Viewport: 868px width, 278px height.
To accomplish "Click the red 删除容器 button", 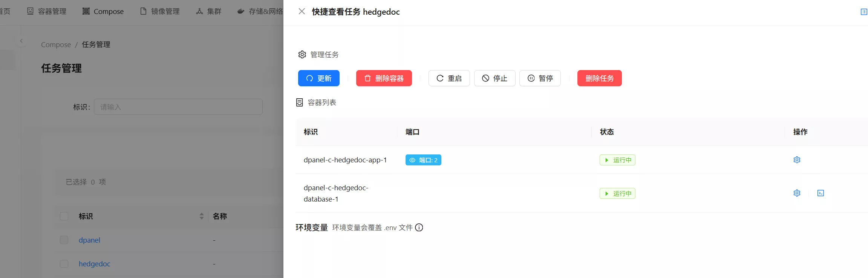I will click(384, 78).
